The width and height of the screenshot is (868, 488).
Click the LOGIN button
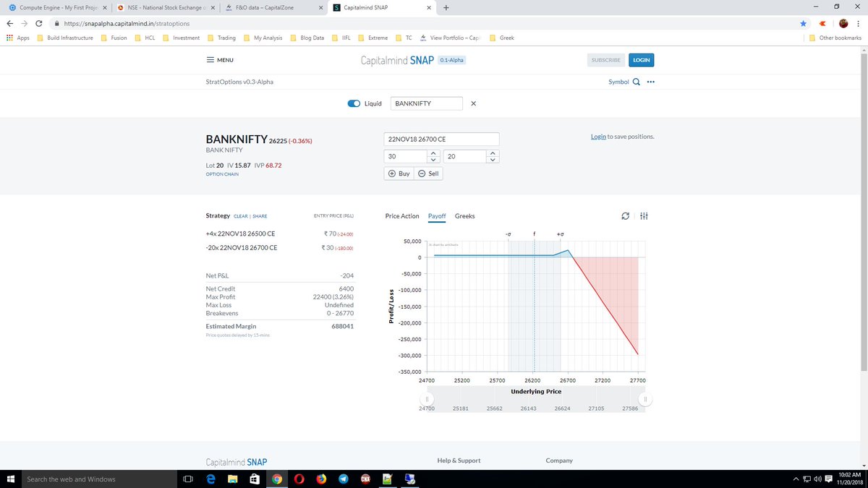pyautogui.click(x=641, y=60)
